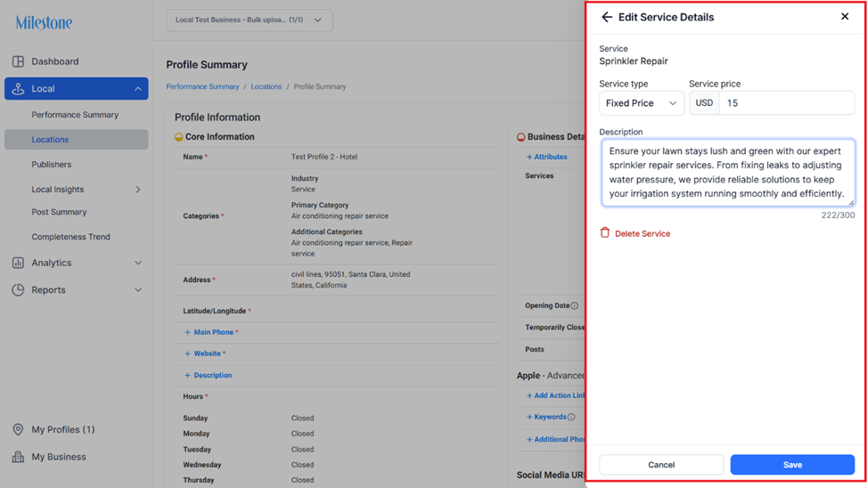This screenshot has width=868, height=488.
Task: Click the plus icon before Main Phone
Action: coord(187,332)
